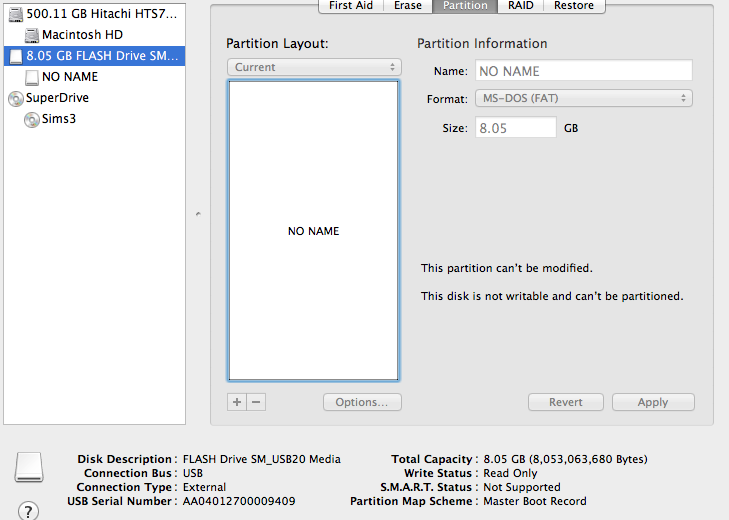
Task: Click the Hitachi hard disk icon
Action: click(x=16, y=14)
